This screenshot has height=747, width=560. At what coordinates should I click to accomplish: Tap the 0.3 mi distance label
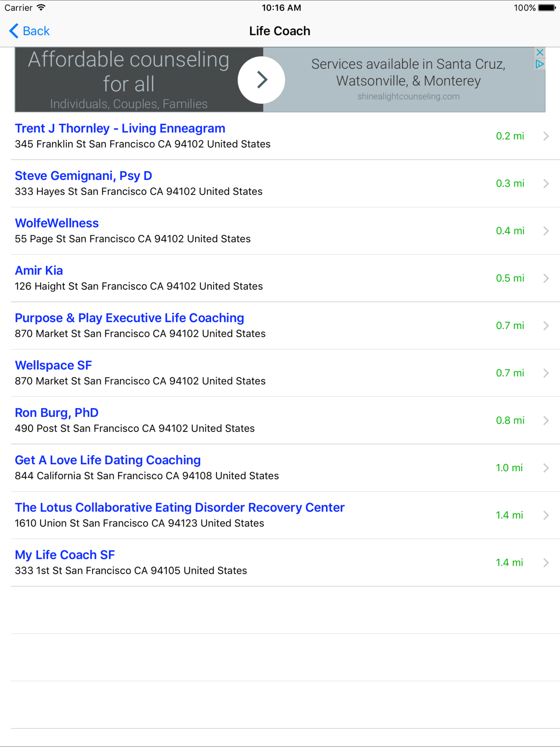tap(510, 183)
